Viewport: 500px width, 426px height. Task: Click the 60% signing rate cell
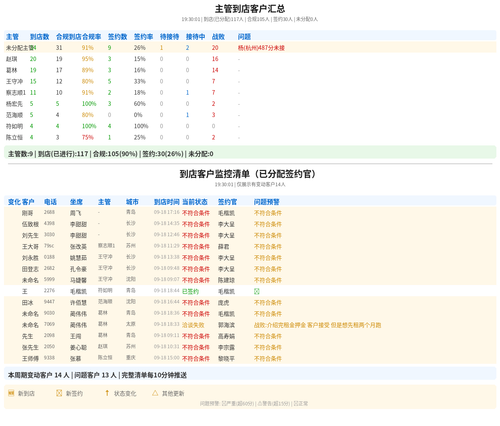(x=139, y=104)
